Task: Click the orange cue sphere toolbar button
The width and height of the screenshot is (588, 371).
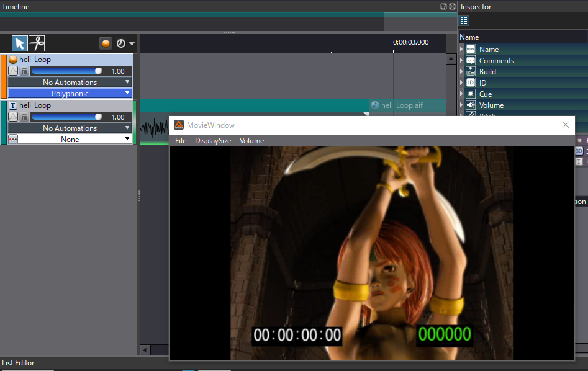Action: point(106,43)
